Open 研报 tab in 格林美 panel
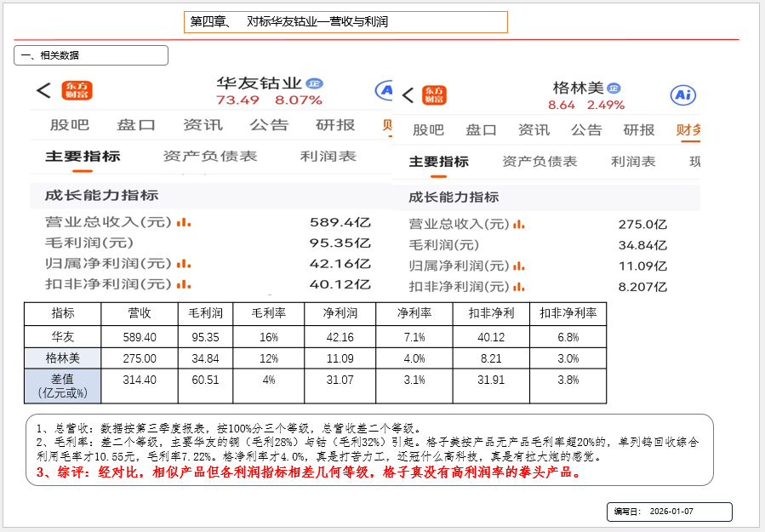 (x=639, y=130)
